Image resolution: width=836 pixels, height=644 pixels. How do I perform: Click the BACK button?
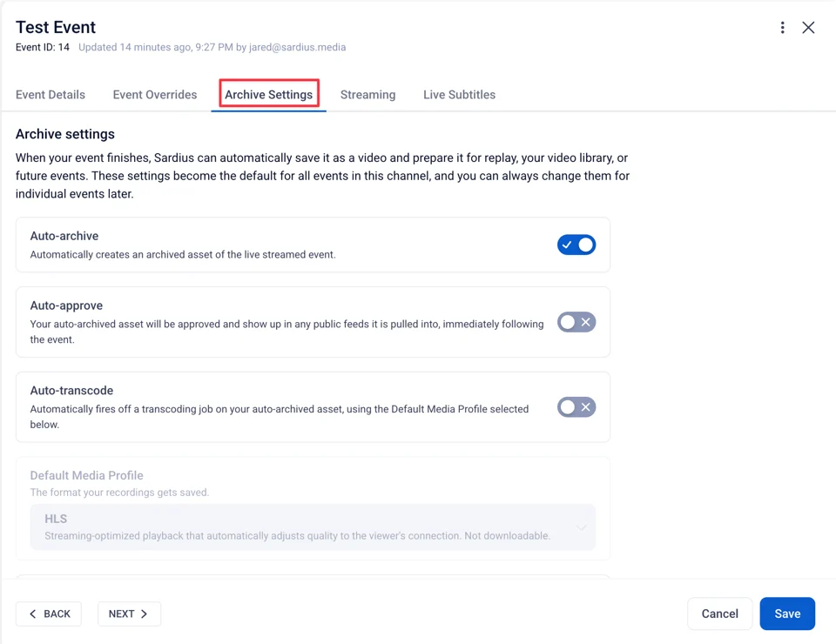tap(49, 614)
